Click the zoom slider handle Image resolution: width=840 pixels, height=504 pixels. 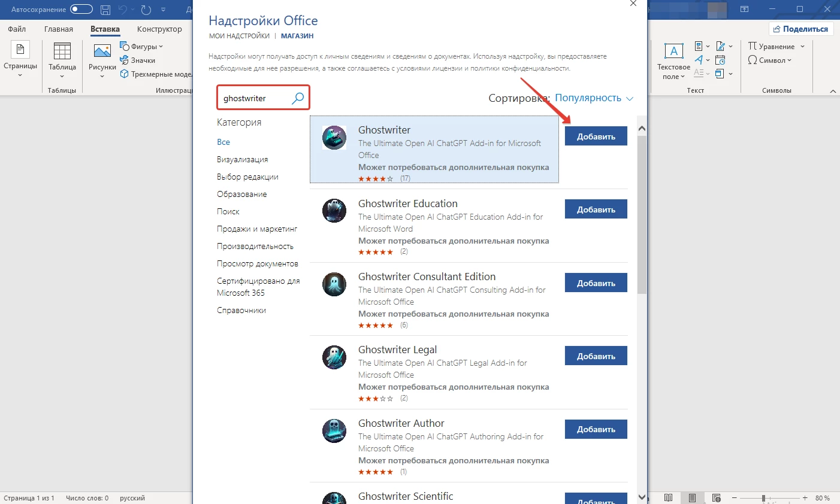point(763,498)
